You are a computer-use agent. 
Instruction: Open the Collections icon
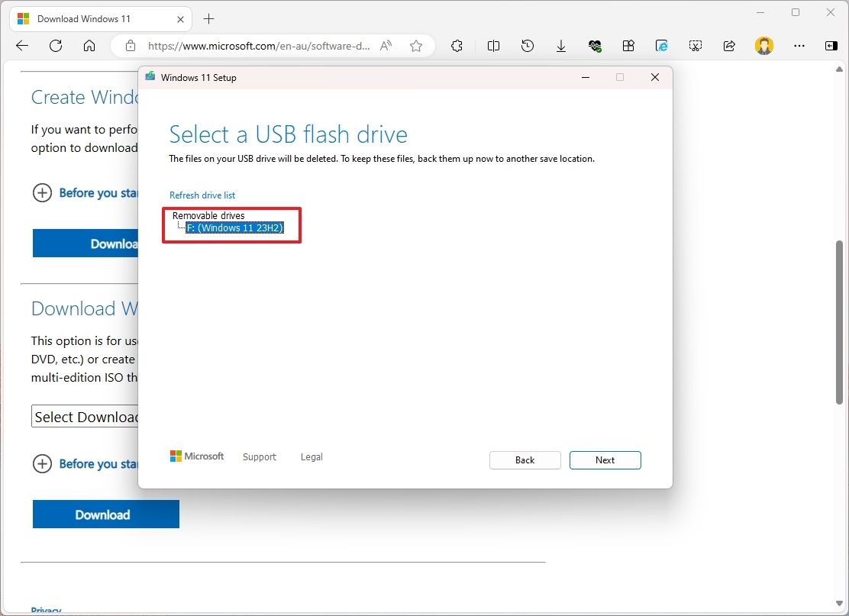tap(628, 46)
